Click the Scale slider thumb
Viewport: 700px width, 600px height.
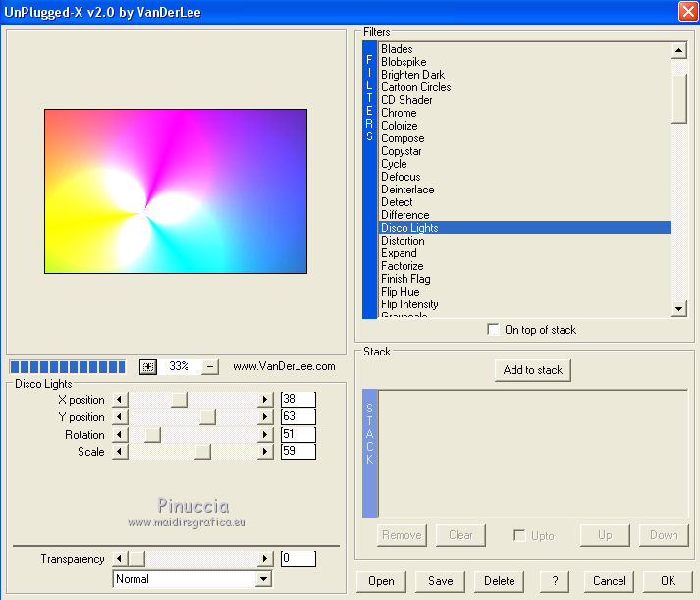[x=202, y=452]
